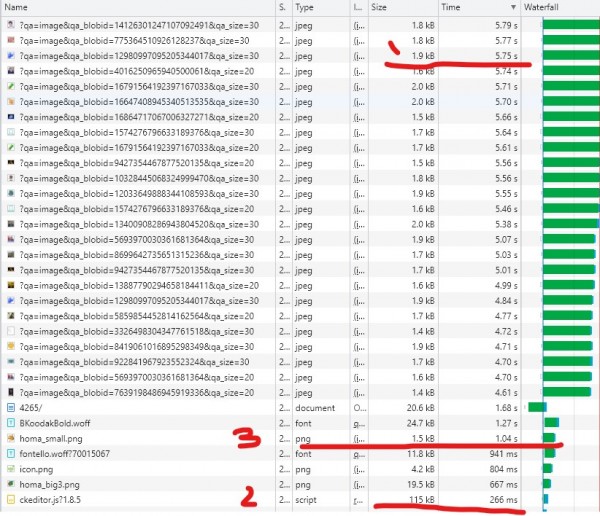The image size is (600, 516).
Task: Click the thumbnail icon for icon.png
Action: (9, 468)
